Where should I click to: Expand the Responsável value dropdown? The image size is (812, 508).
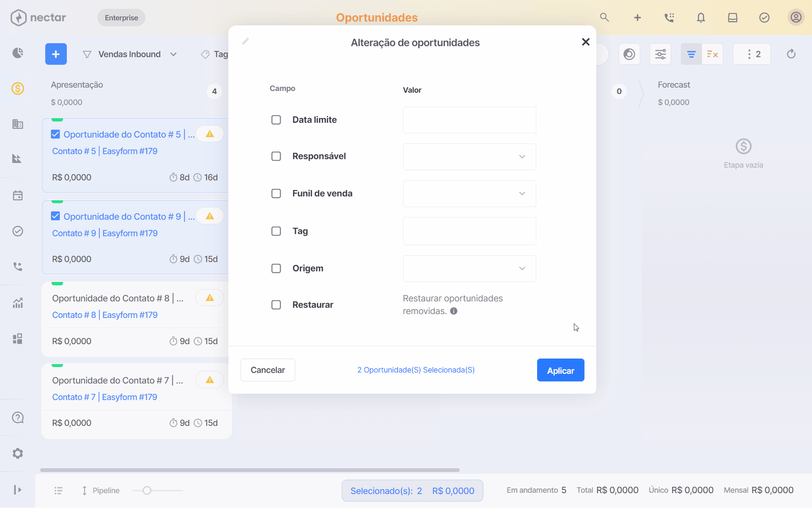coord(469,157)
